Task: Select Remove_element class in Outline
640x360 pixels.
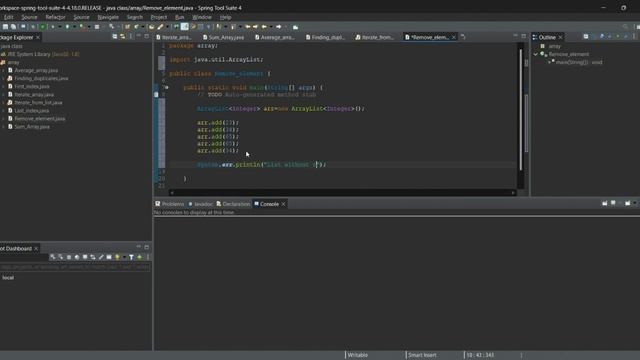Action: (569, 54)
